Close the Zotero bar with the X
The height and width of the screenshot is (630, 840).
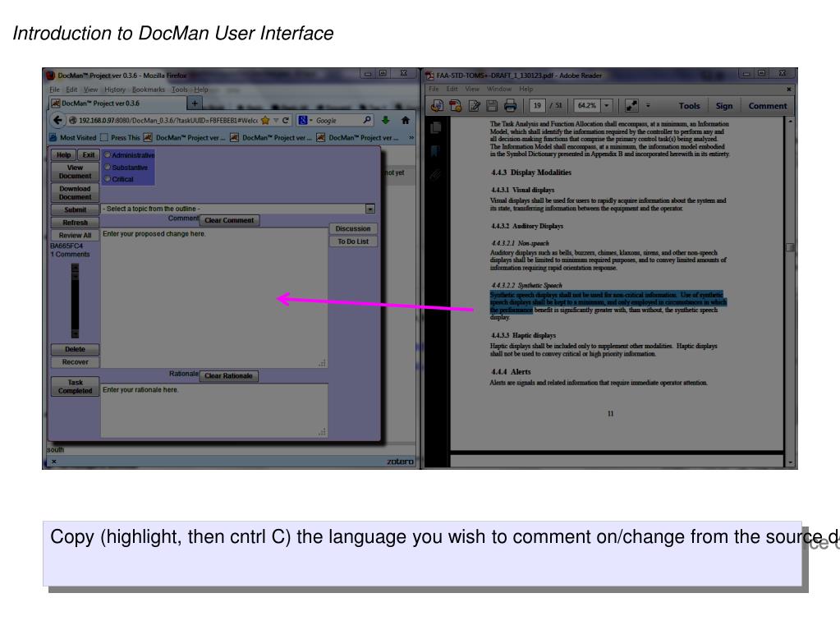[54, 462]
